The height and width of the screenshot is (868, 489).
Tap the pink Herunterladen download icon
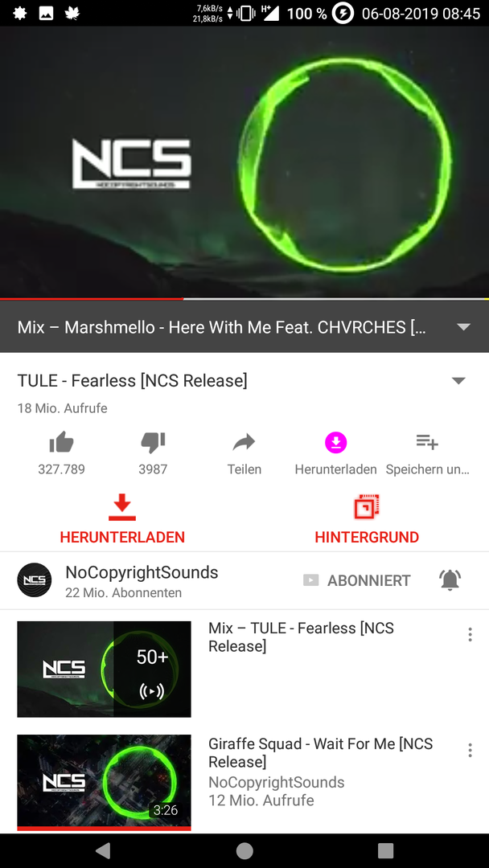pos(335,442)
